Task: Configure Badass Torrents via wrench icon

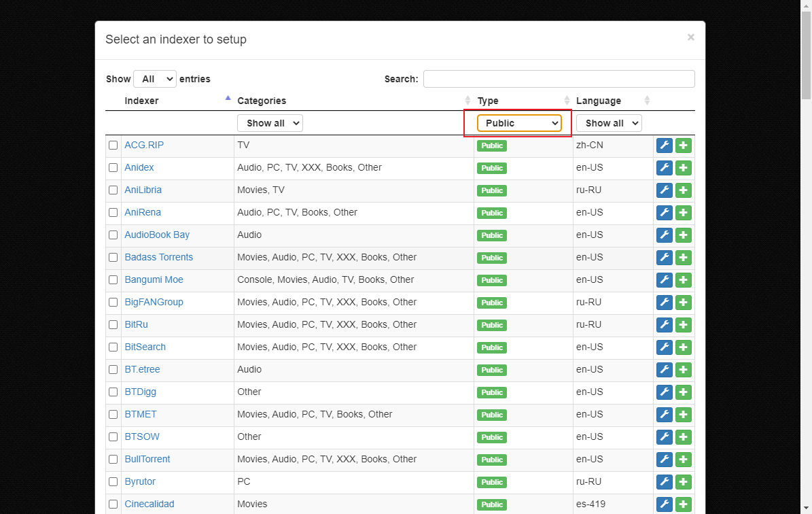Action: point(665,258)
